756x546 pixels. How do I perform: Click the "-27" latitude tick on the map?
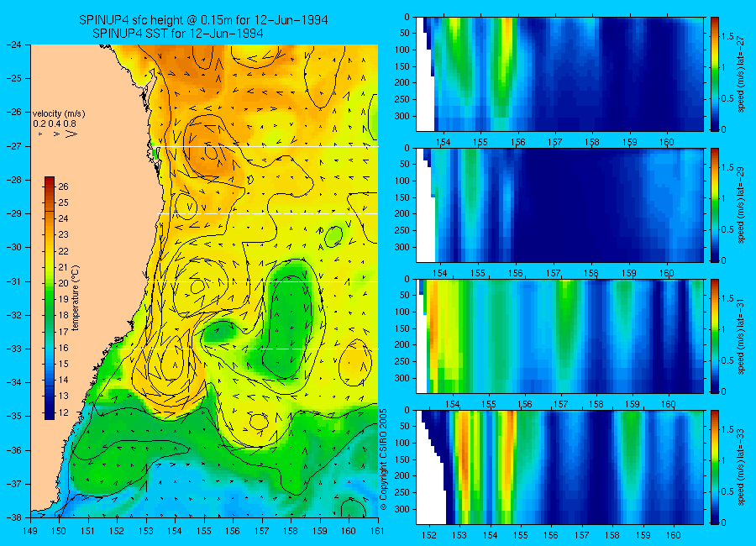click(x=16, y=146)
